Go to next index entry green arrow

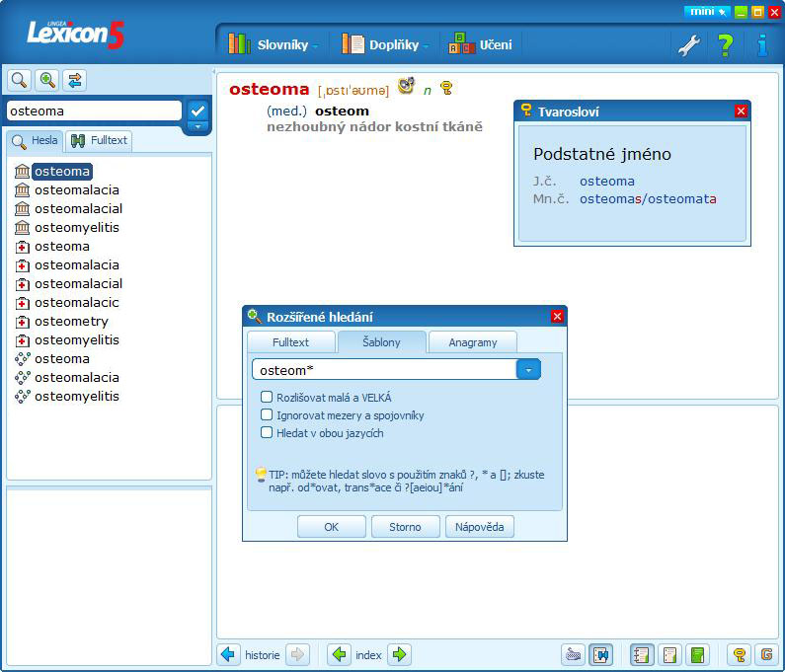point(400,654)
